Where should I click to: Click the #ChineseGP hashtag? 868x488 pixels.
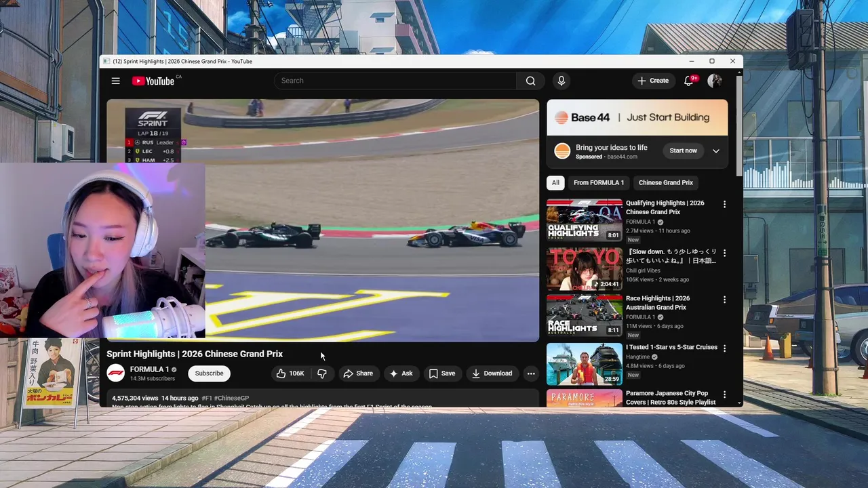(x=231, y=399)
